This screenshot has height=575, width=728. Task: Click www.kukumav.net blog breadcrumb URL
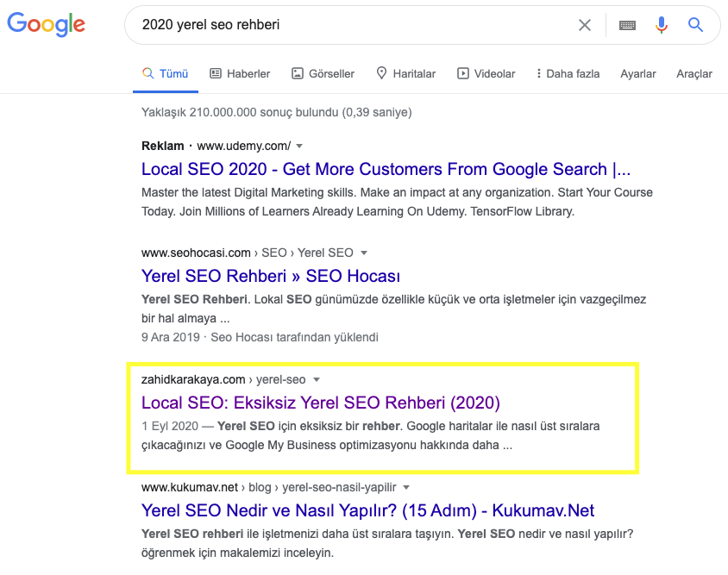[269, 487]
